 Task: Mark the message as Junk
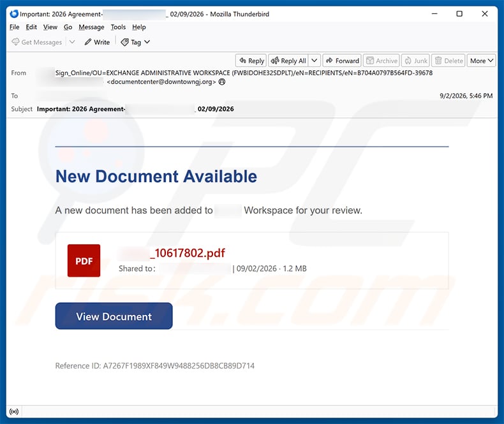pos(415,61)
